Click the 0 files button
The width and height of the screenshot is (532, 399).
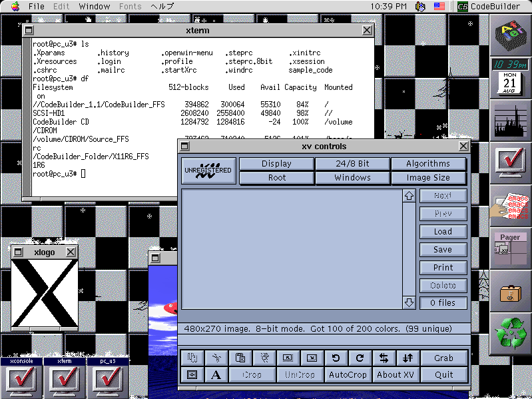tap(443, 302)
